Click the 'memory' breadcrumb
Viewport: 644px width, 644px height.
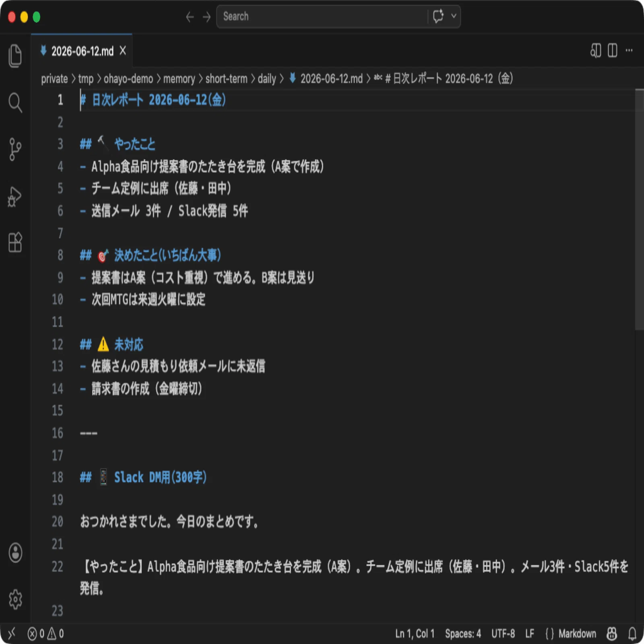(x=179, y=78)
